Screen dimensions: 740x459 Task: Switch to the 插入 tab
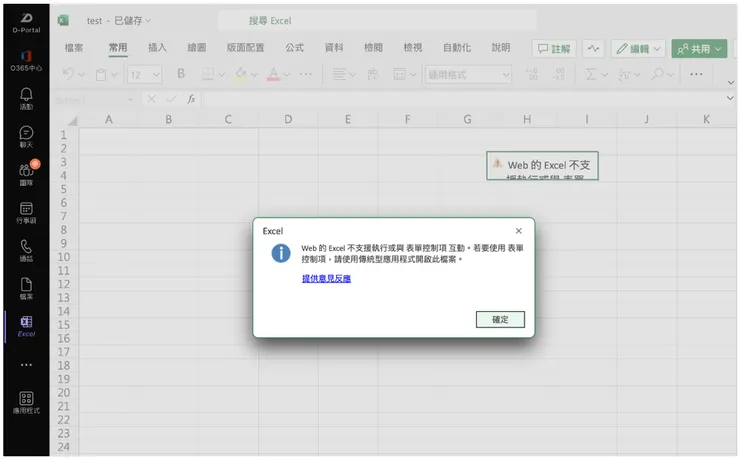click(157, 48)
